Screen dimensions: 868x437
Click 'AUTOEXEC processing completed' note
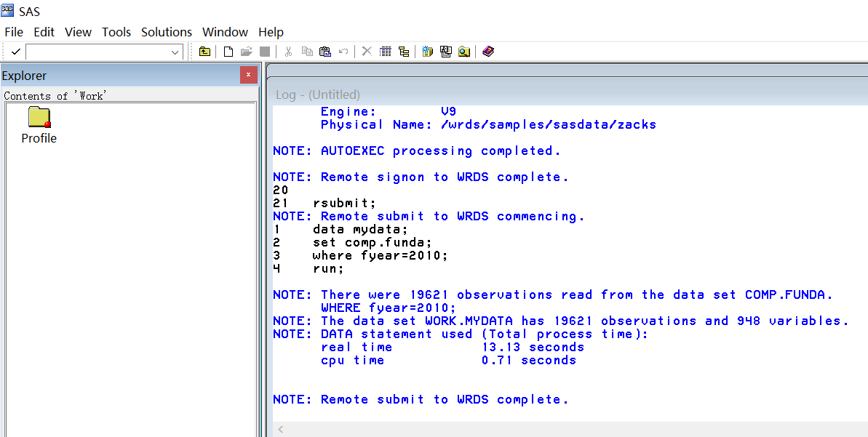pos(417,151)
